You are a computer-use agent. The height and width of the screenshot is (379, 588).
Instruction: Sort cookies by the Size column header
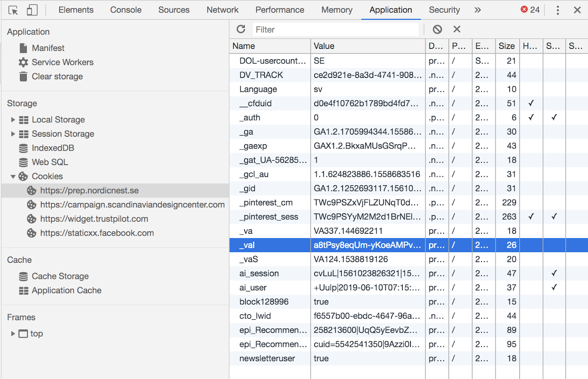(507, 46)
